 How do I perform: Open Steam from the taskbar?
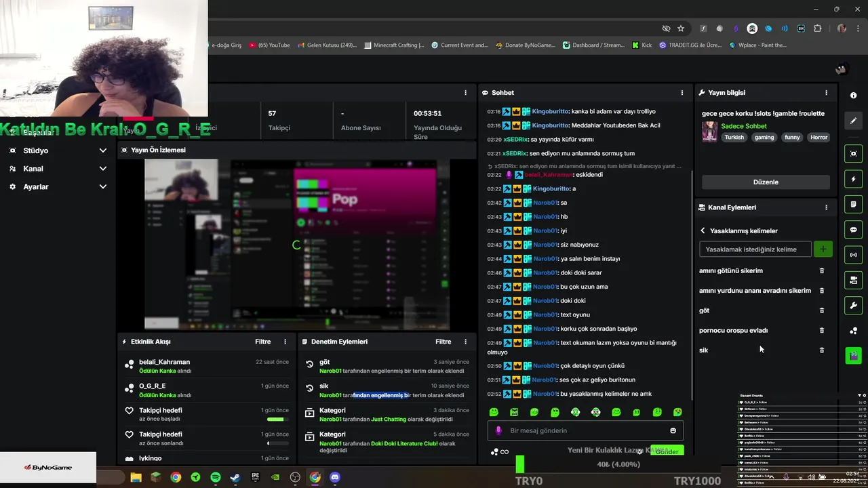point(235,477)
